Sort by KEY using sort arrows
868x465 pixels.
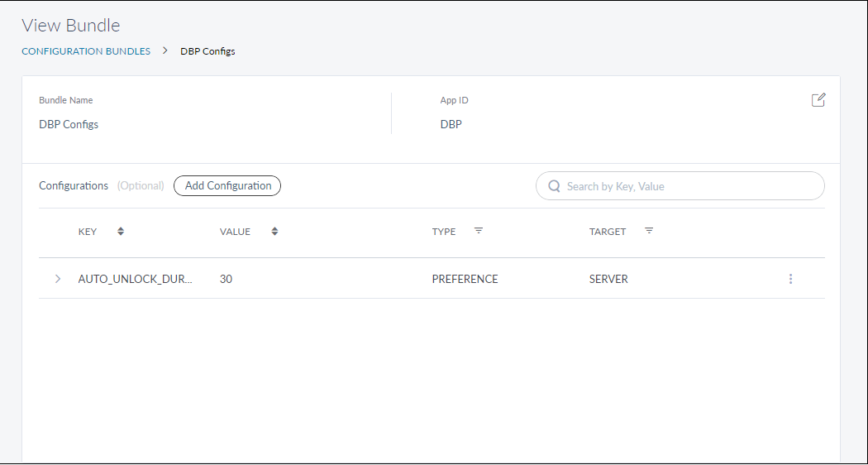121,232
